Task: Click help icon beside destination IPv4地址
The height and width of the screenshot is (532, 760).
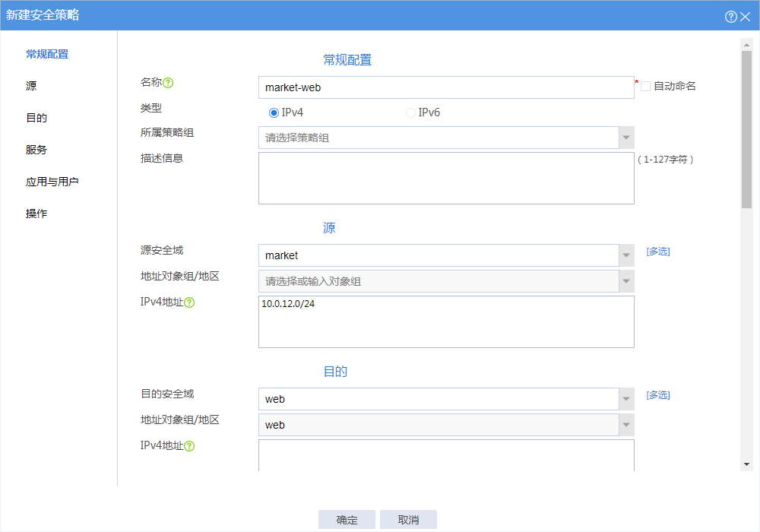Action: [190, 446]
